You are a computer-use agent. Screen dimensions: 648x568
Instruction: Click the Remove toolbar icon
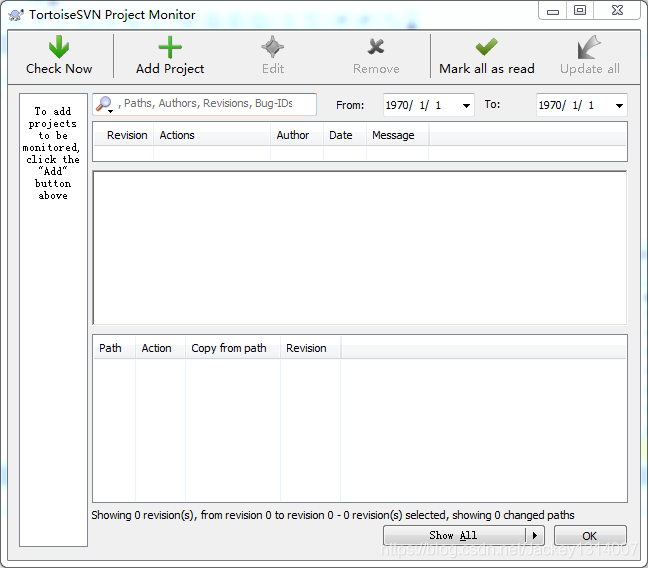pos(376,47)
